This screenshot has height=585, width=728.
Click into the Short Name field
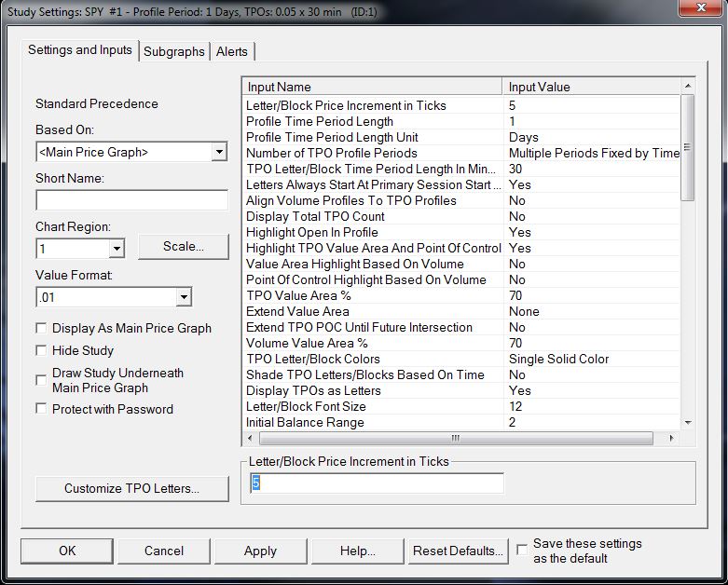[x=131, y=200]
